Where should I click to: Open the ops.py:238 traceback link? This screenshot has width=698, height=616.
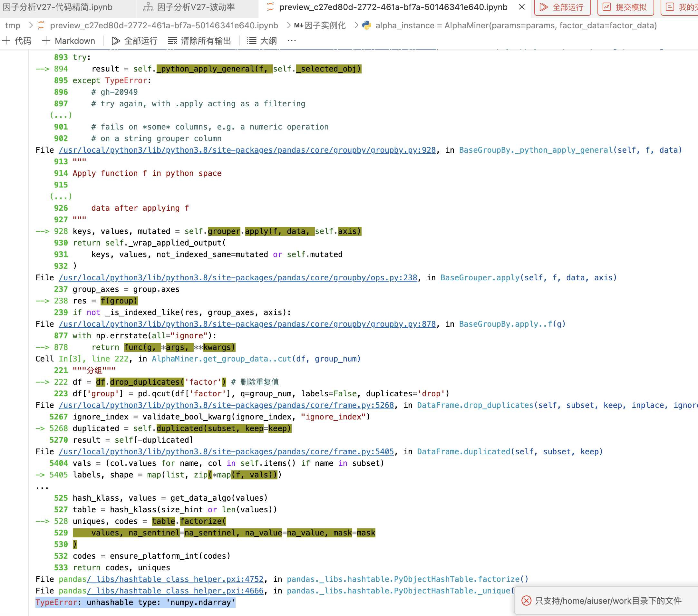pos(238,278)
